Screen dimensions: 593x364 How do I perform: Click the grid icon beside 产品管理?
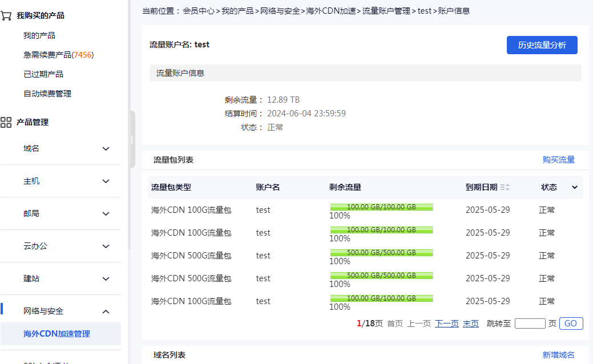[x=6, y=122]
